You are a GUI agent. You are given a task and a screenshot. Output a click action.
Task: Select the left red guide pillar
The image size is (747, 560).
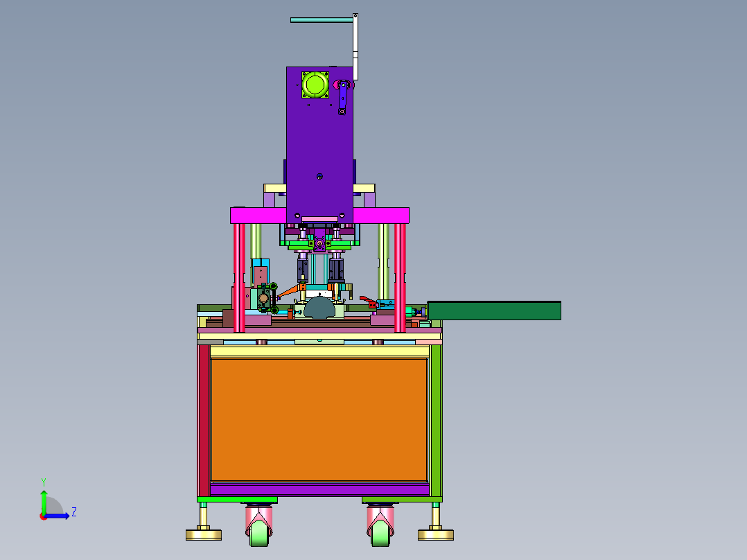pyautogui.click(x=240, y=277)
